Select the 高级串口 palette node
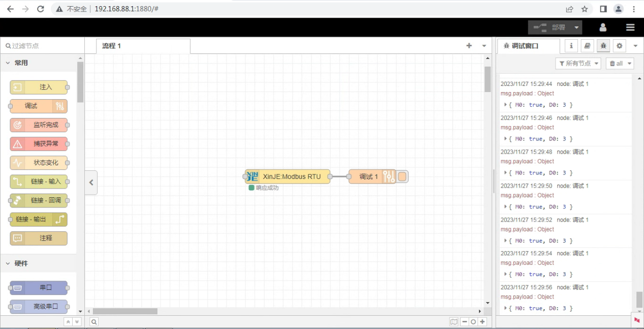 coord(39,307)
